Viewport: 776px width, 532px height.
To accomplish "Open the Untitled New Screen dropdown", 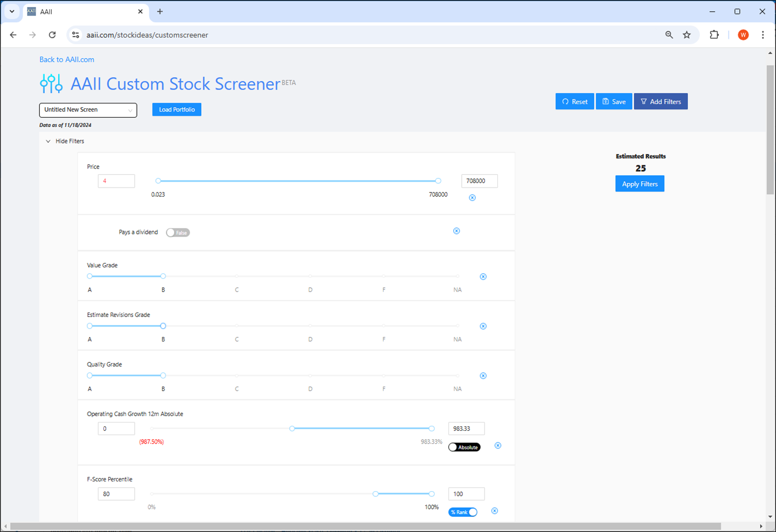I will 88,110.
